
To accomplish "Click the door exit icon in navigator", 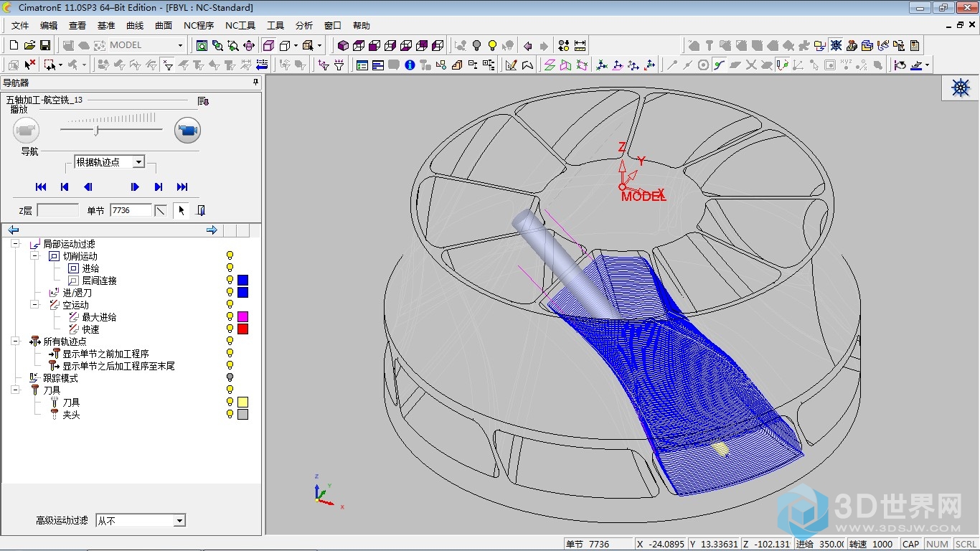I will (x=201, y=210).
